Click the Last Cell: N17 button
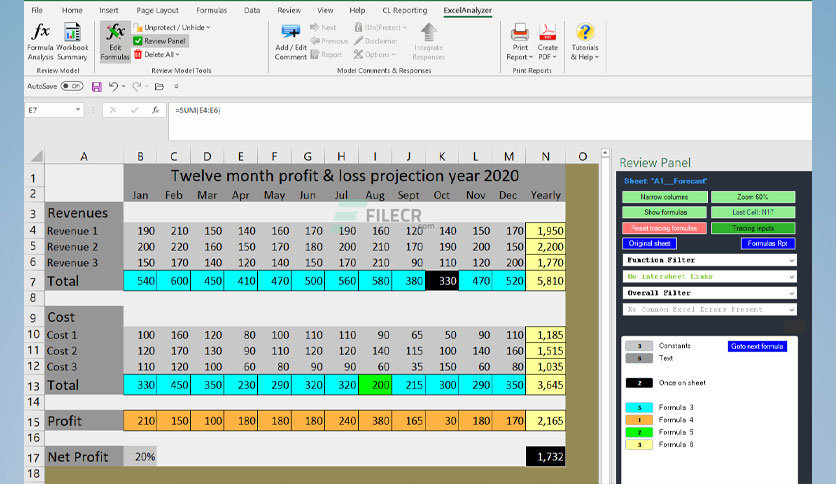Image resolution: width=836 pixels, height=484 pixels. [x=753, y=212]
